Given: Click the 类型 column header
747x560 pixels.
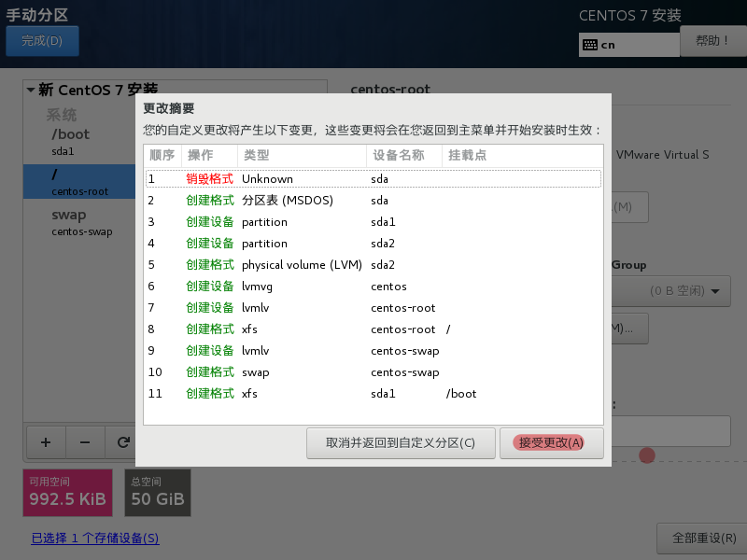Looking at the screenshot, I should coord(302,155).
